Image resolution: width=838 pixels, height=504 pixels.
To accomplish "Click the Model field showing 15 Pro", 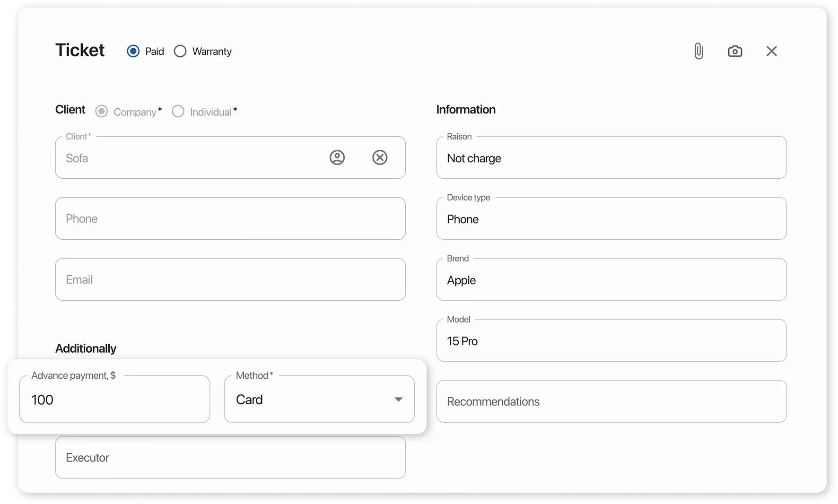I will (x=611, y=340).
